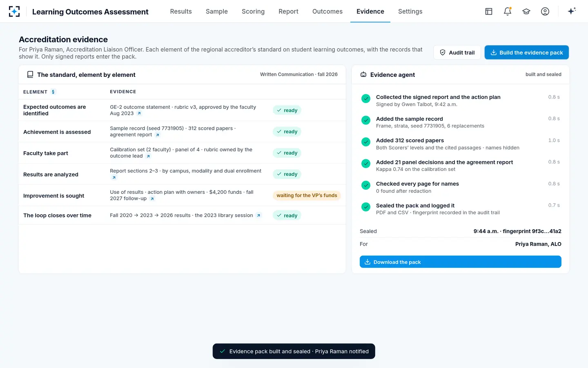Click the app logo icon
Viewport: 588px width, 368px height.
(14, 11)
